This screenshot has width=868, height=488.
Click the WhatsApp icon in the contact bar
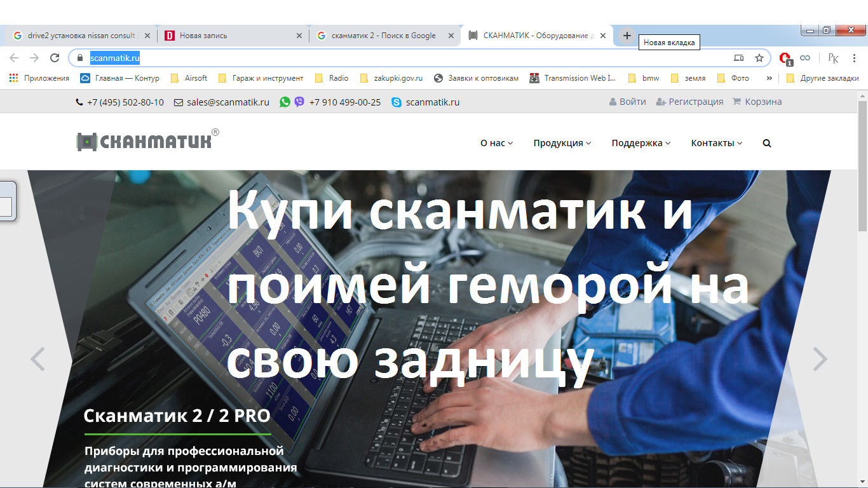tap(285, 102)
